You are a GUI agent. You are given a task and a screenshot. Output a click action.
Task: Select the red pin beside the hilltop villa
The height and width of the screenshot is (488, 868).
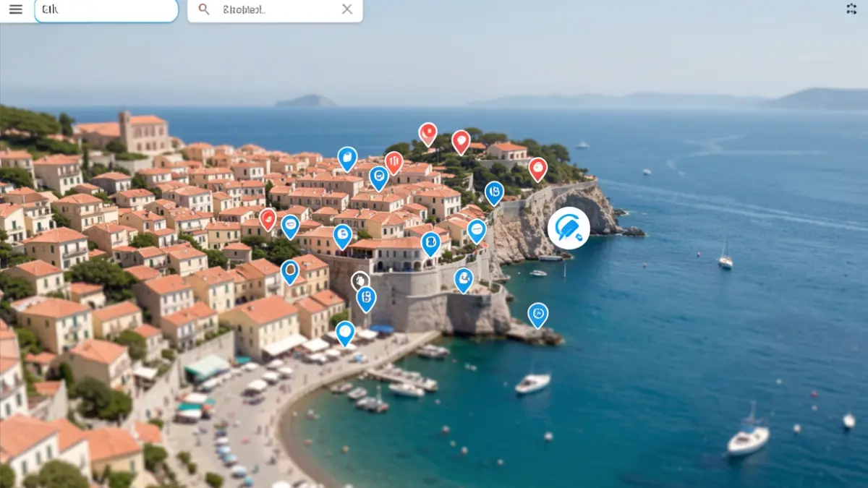(461, 142)
